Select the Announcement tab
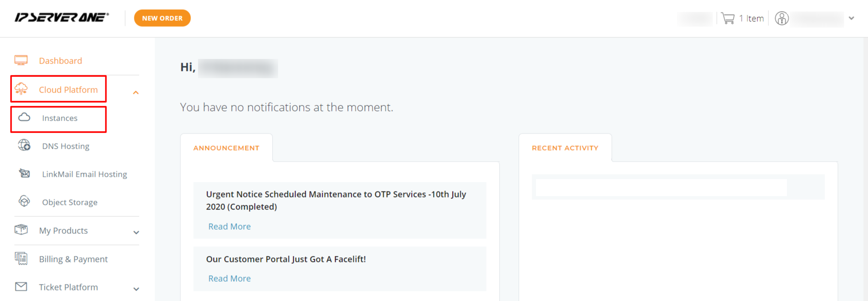Viewport: 868px width, 301px height. point(227,148)
